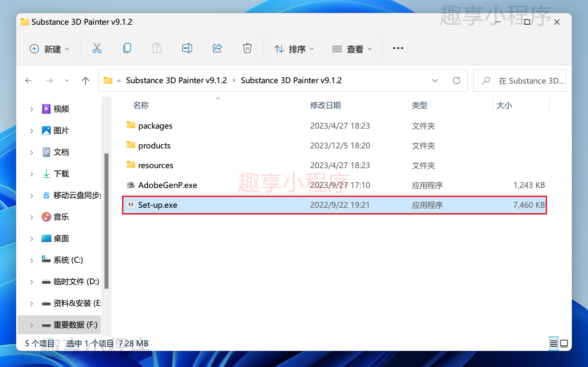Image resolution: width=588 pixels, height=367 pixels.
Task: Select 桌面 in the navigation pane
Action: tap(61, 238)
